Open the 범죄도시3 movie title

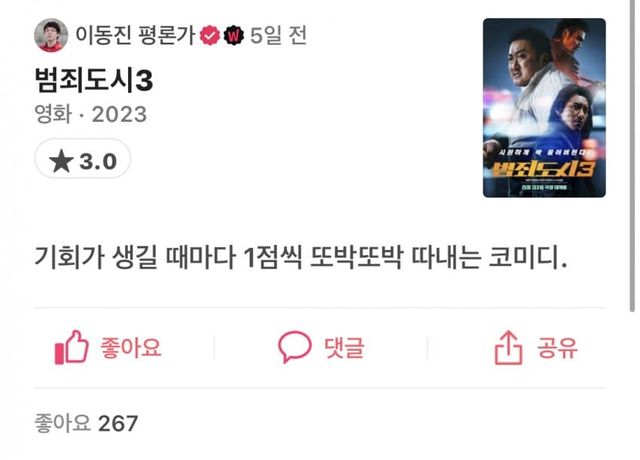[x=94, y=80]
